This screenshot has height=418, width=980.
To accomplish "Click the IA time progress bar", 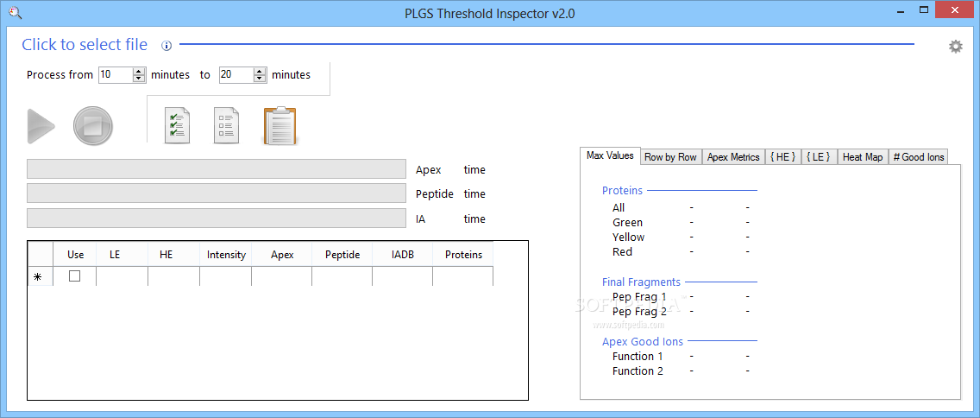I will tap(217, 218).
